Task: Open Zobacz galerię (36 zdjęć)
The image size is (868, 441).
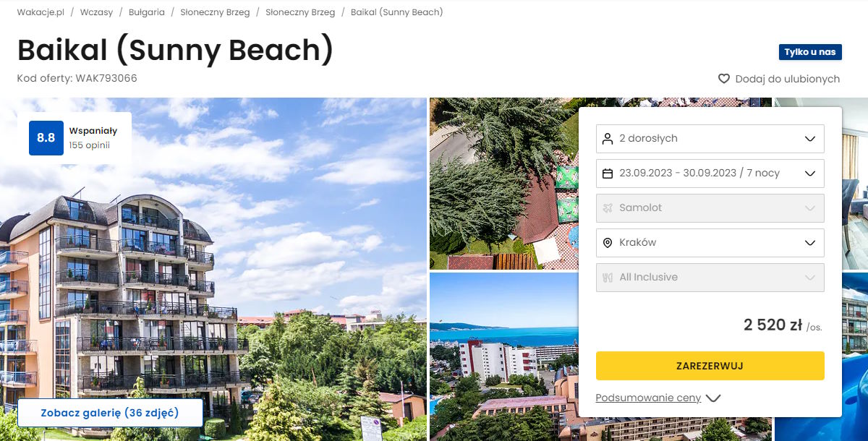Action: coord(110,413)
